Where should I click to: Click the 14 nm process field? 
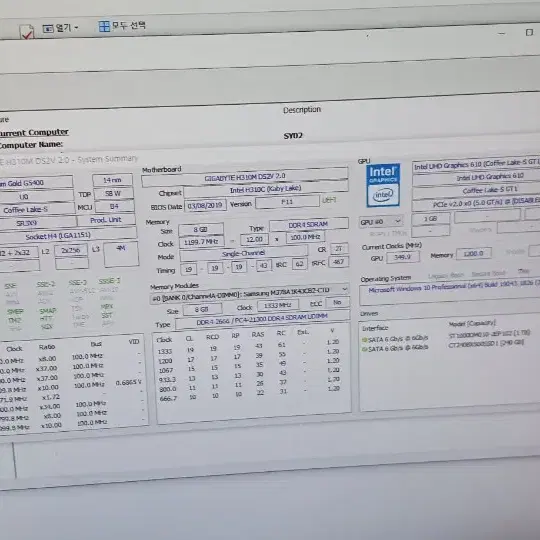coord(112,180)
